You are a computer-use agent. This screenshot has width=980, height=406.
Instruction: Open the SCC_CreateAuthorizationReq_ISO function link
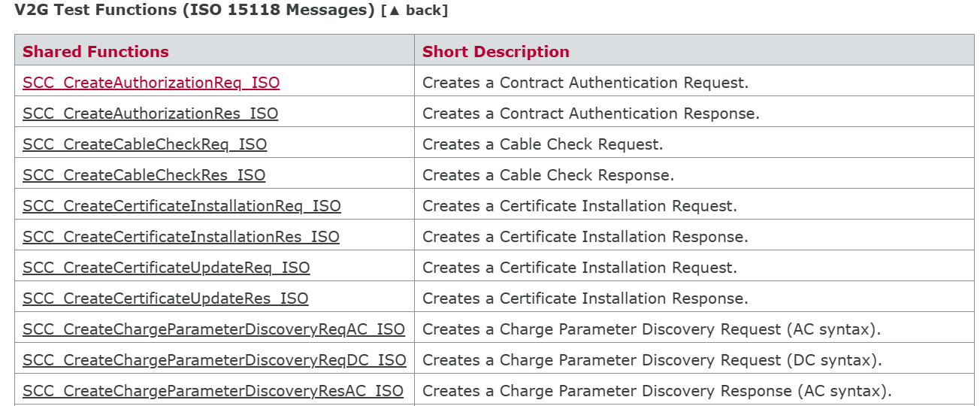[x=151, y=83]
